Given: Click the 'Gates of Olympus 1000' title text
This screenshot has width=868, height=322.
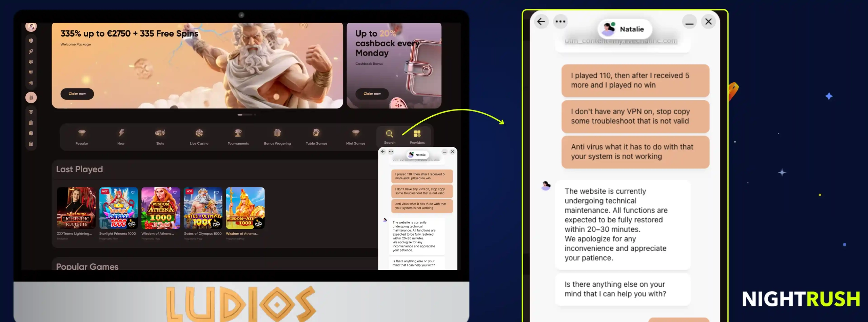Looking at the screenshot, I should pyautogui.click(x=202, y=234).
